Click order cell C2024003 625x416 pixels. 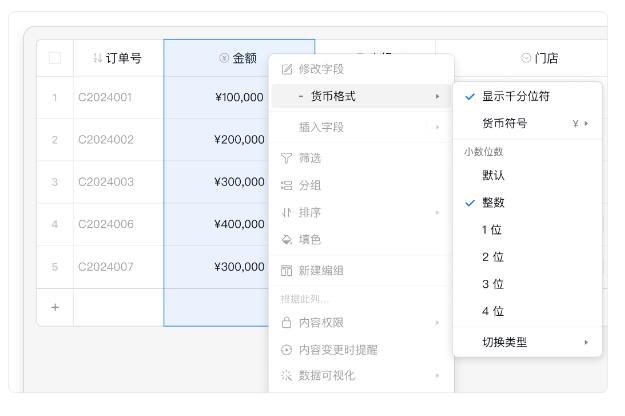pos(105,182)
